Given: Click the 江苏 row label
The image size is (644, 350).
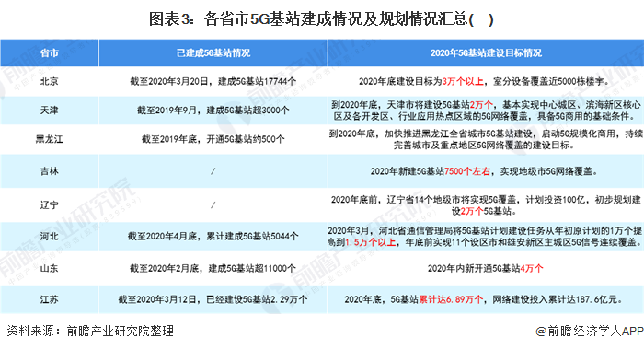Looking at the screenshot, I should 50,299.
